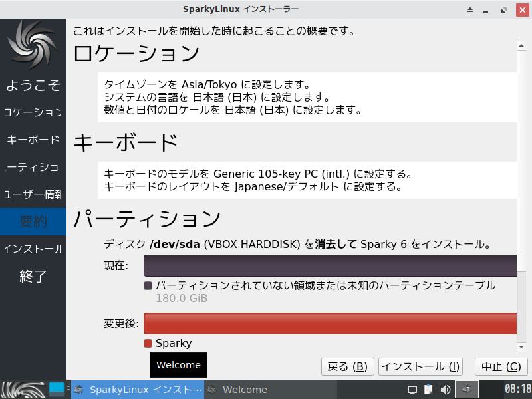Click the SparkyLinux swirl logo in the sidebar
This screenshot has width=532, height=399.
pyautogui.click(x=33, y=45)
